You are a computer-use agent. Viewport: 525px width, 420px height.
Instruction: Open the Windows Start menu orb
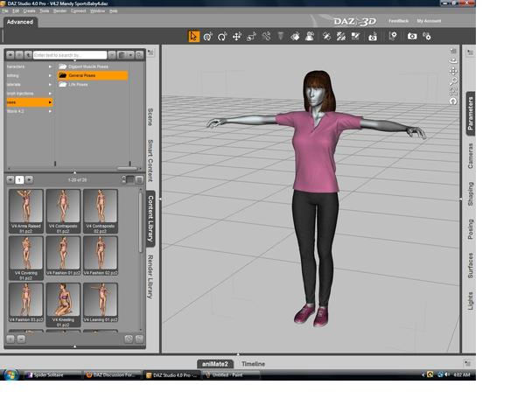coord(11,374)
